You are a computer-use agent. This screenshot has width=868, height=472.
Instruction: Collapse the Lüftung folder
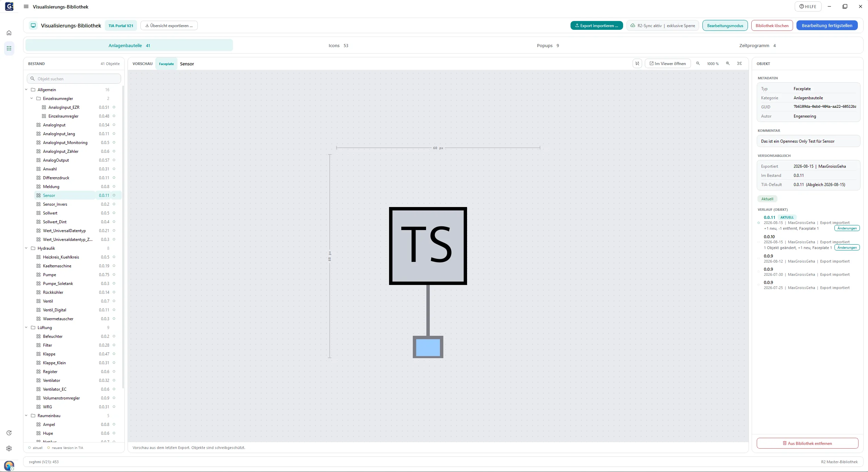click(x=26, y=327)
